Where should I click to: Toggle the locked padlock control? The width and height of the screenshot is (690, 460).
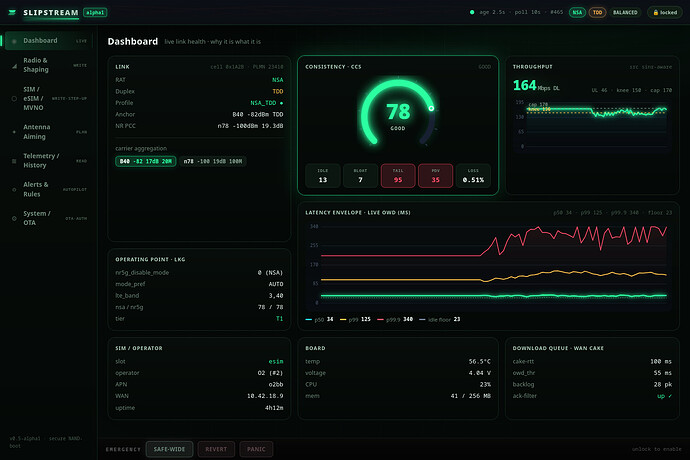click(x=664, y=12)
